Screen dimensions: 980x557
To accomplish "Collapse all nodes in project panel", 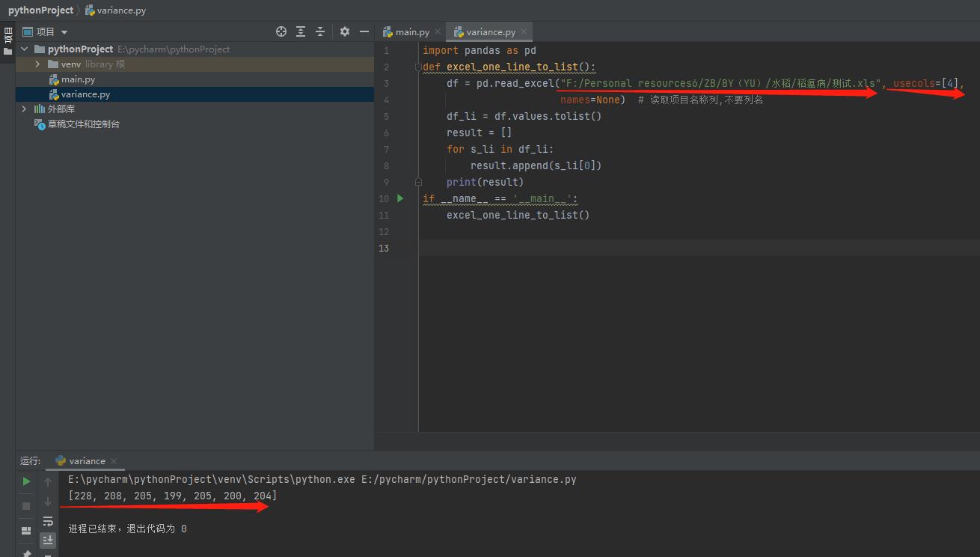I will [320, 31].
